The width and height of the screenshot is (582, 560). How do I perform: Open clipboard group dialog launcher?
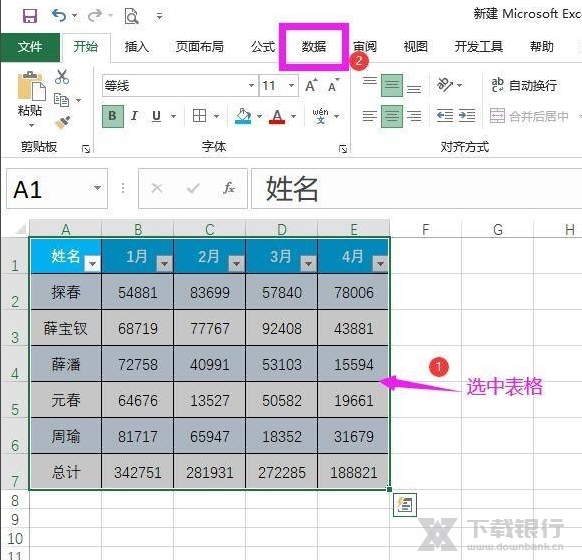click(86, 149)
